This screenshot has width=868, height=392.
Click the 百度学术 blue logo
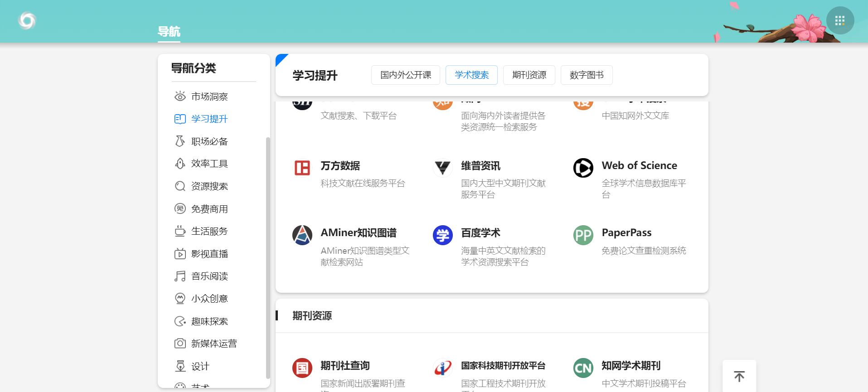[443, 235]
